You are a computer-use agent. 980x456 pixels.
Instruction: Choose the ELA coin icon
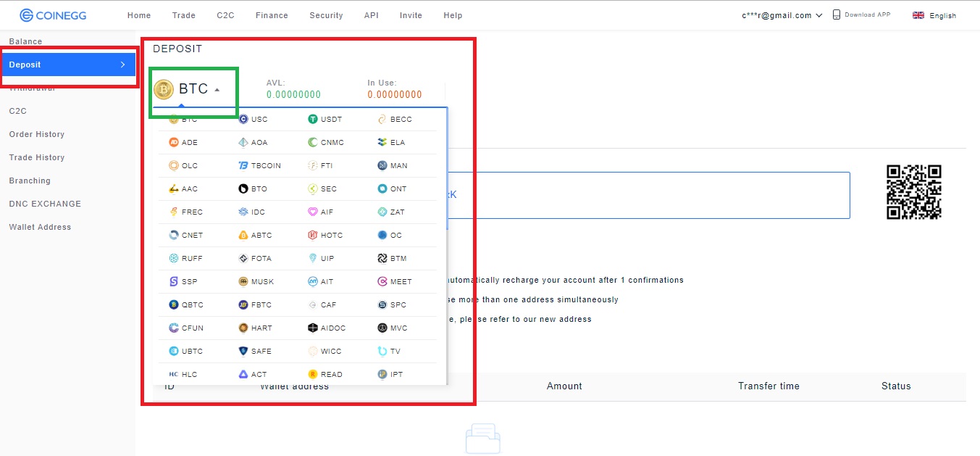382,142
